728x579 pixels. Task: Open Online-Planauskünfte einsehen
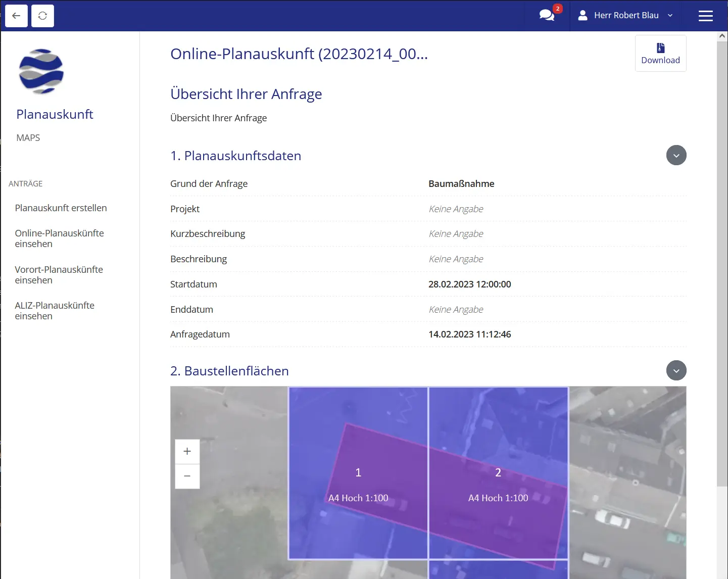click(59, 238)
